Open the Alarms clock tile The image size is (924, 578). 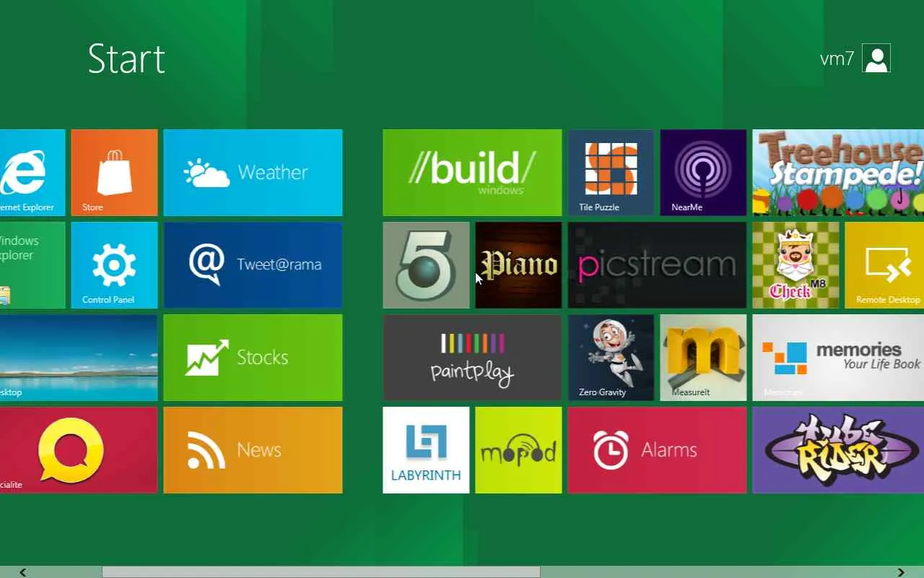point(657,450)
